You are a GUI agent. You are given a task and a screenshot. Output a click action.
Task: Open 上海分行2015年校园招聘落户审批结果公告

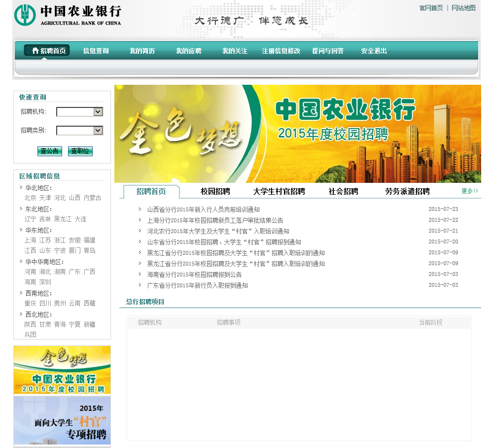tap(215, 220)
